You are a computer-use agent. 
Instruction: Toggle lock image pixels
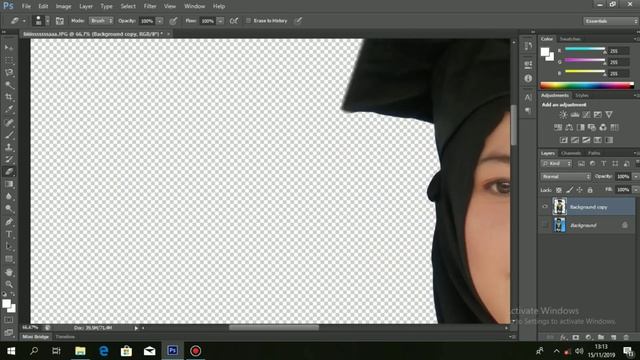point(569,190)
